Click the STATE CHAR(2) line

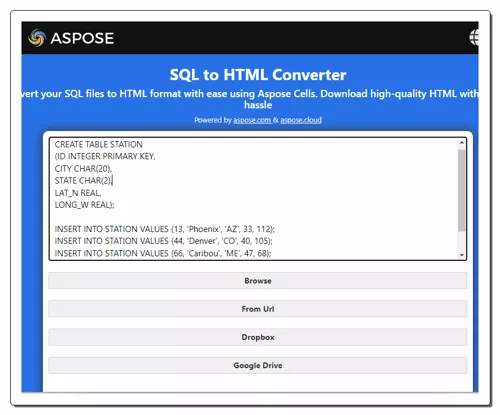point(83,180)
